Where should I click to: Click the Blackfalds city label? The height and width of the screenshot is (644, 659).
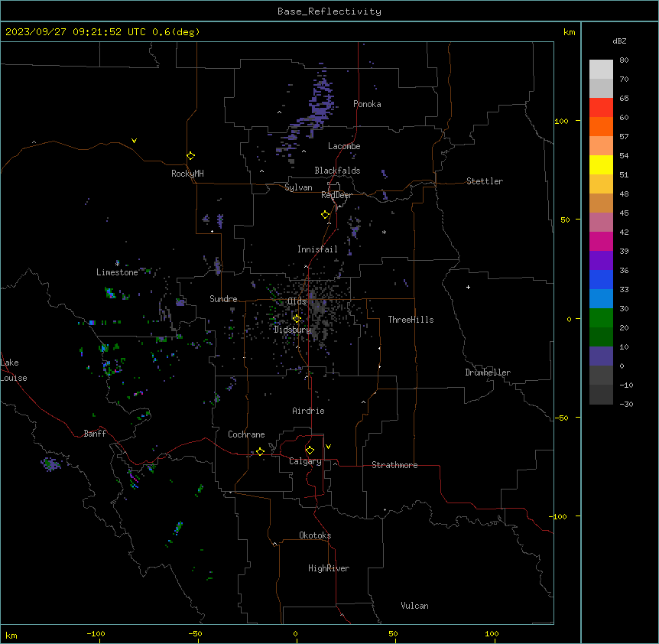click(337, 171)
